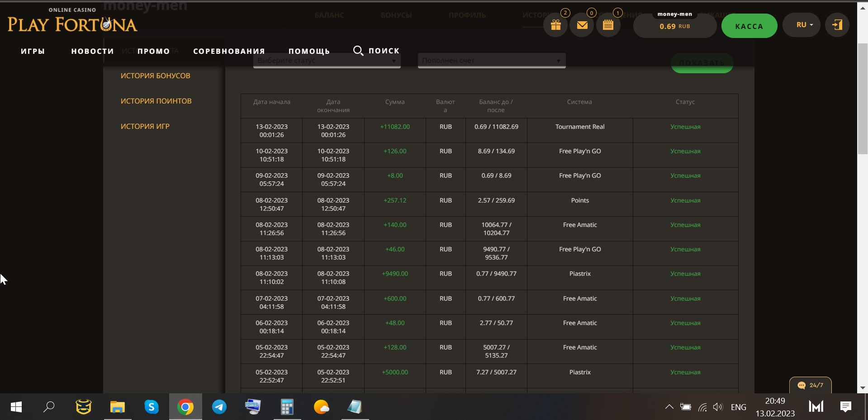
Task: Click the page vertical scrollbar down arrow
Action: 863,388
